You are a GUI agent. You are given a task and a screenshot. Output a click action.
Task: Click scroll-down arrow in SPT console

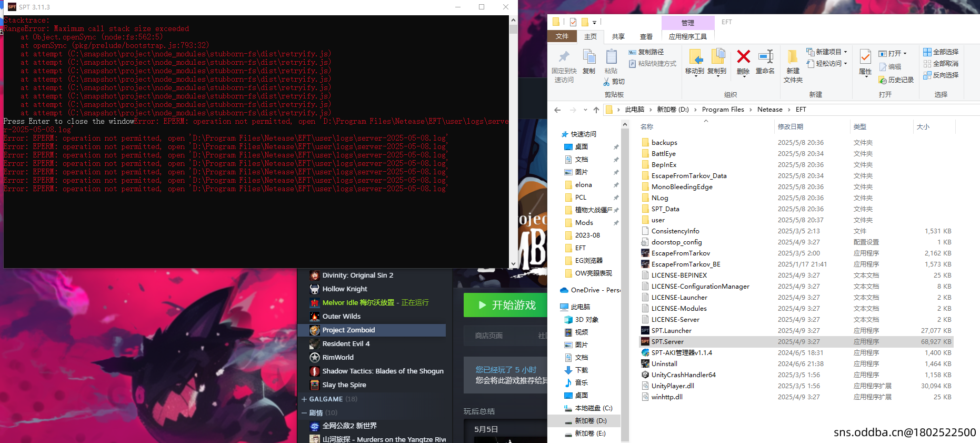(513, 264)
